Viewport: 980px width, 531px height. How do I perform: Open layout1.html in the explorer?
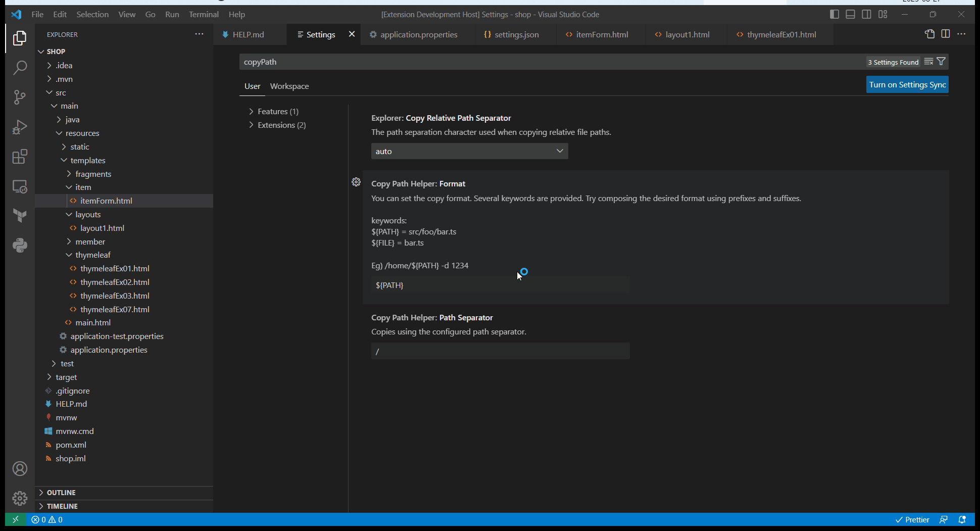click(124, 228)
